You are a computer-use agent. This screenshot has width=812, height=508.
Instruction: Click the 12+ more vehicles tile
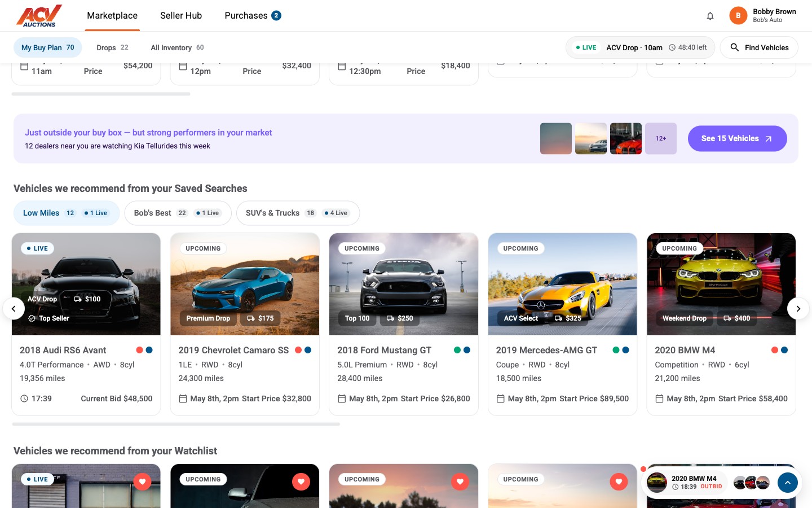pyautogui.click(x=661, y=139)
